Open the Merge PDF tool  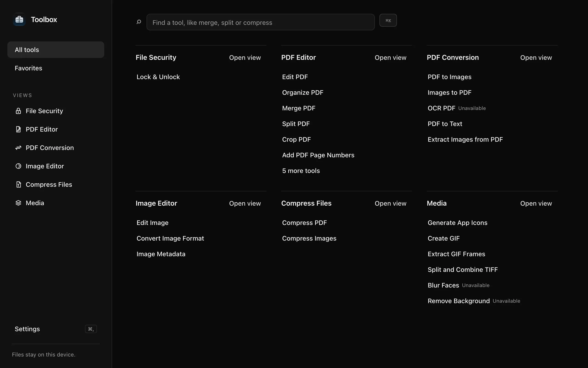(299, 108)
